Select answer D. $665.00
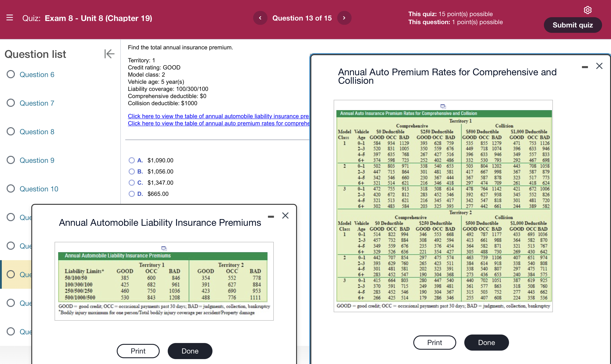The width and height of the screenshot is (611, 364). click(x=132, y=194)
